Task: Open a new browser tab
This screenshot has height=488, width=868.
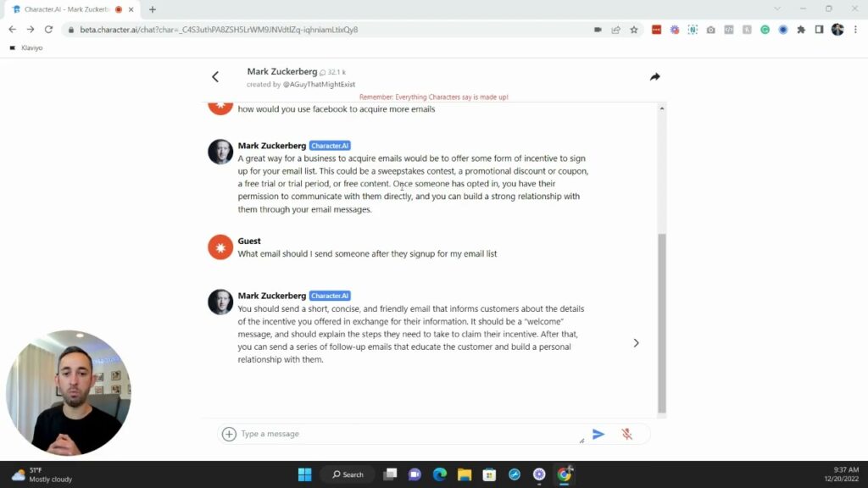Action: tap(153, 9)
